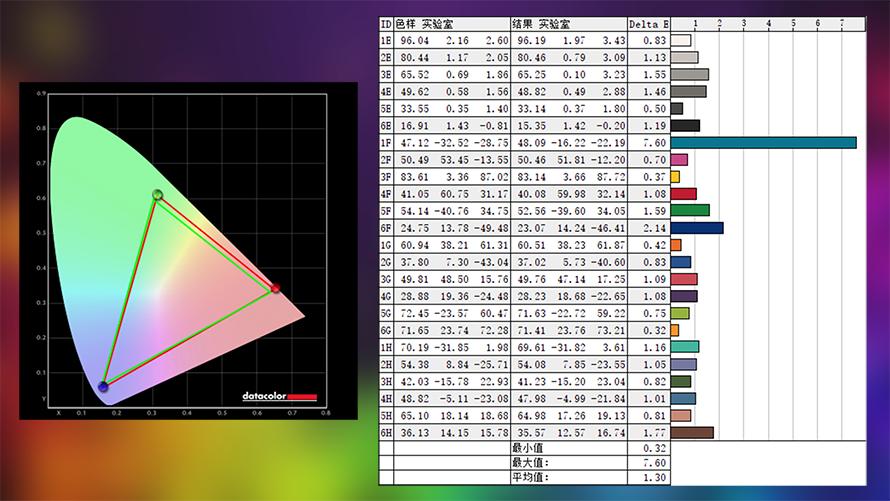Click the 7.60 Delta E value in row 1F
The height and width of the screenshot is (501, 890).
click(x=654, y=143)
